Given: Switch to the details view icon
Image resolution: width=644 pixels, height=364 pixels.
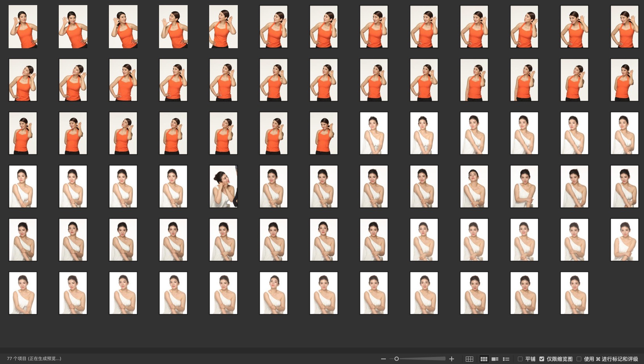Looking at the screenshot, I should tap(495, 359).
